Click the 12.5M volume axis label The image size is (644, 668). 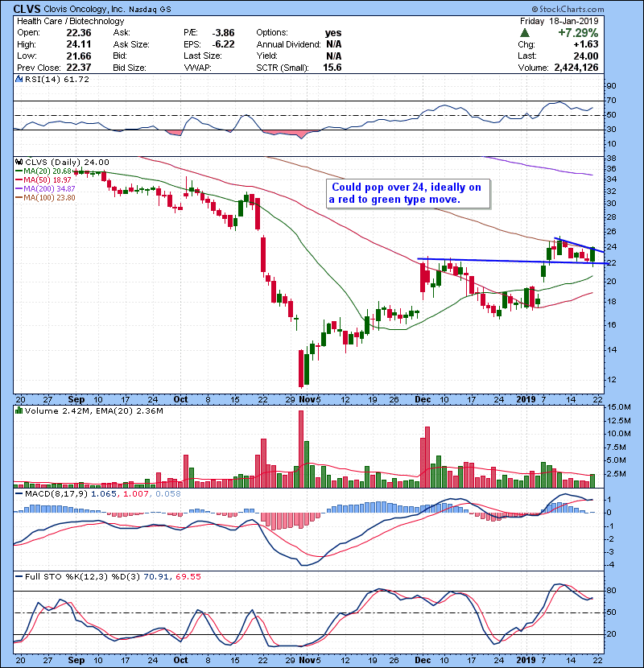pyautogui.click(x=618, y=420)
